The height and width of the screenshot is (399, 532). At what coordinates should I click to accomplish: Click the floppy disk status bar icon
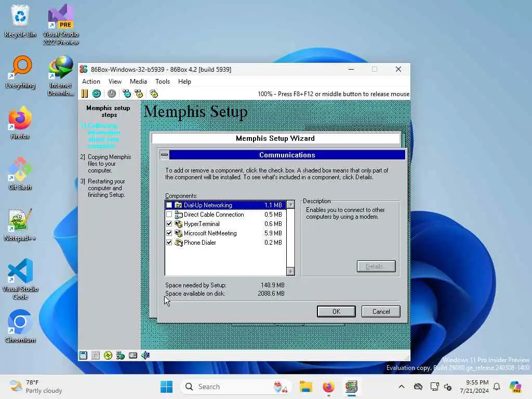83,355
